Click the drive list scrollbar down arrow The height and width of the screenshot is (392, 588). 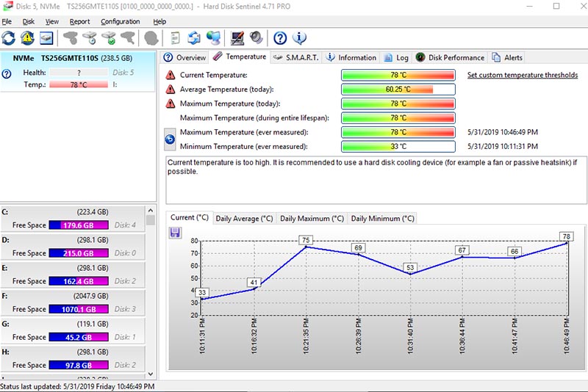click(x=151, y=374)
